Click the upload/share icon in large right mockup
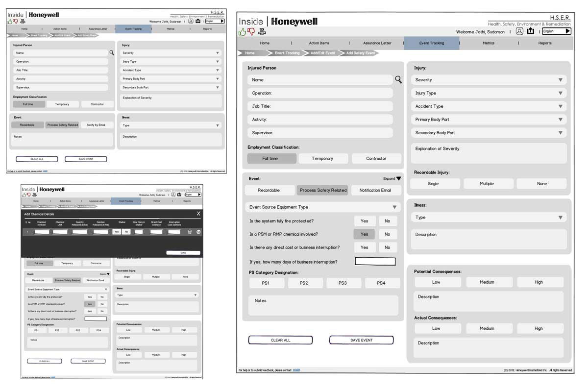This screenshot has height=392, width=588. tap(531, 31)
